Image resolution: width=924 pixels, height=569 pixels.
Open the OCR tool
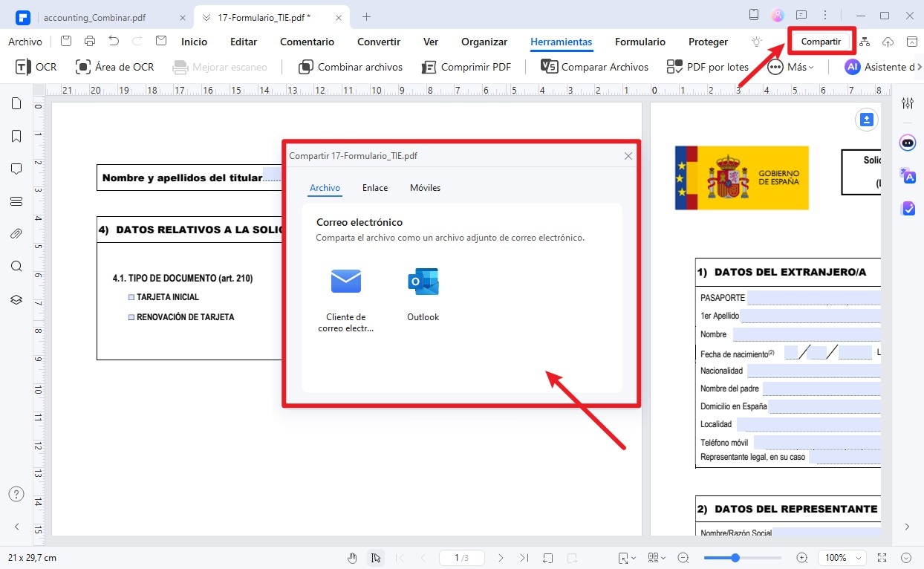click(x=36, y=67)
